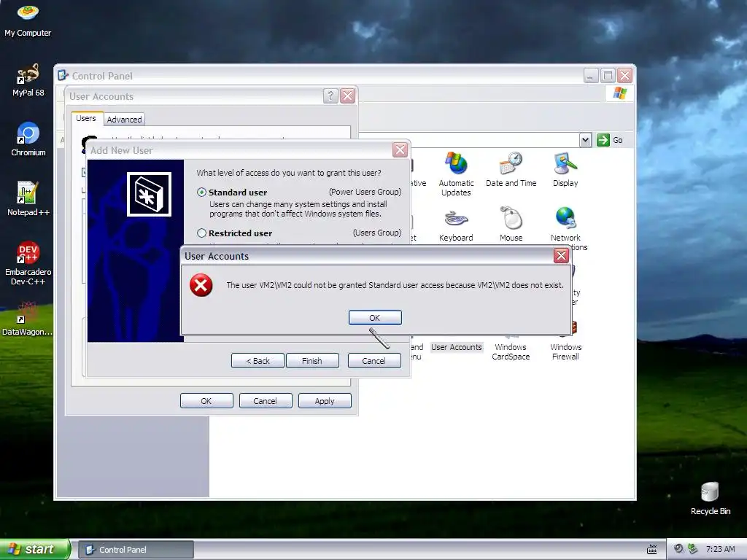Open Windows CardSpace in Control Panel
The width and height of the screenshot is (747, 560).
coord(511,351)
